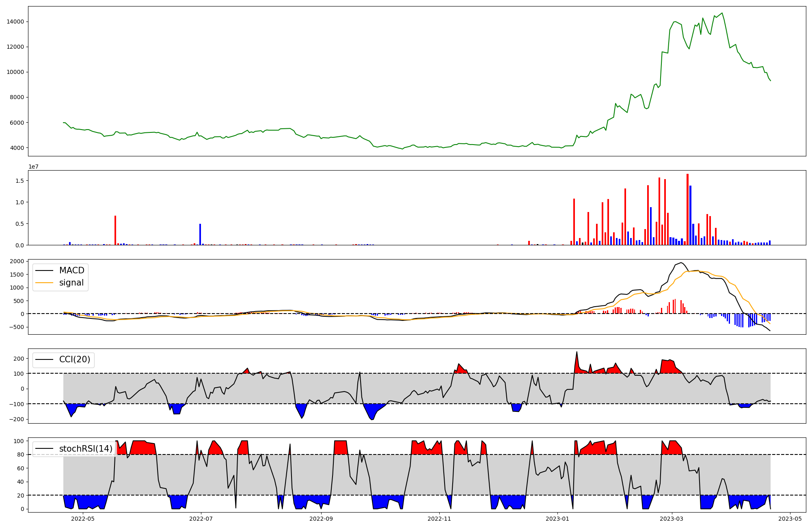
Task: Click the 1e7 volume scale label
Action: point(33,167)
